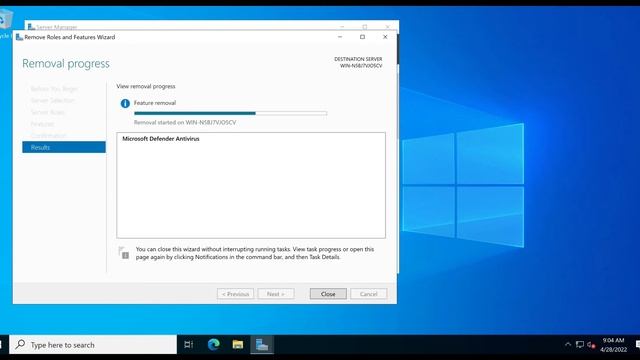This screenshot has width=640, height=360.
Task: Click the network tray icon
Action: tap(580, 345)
